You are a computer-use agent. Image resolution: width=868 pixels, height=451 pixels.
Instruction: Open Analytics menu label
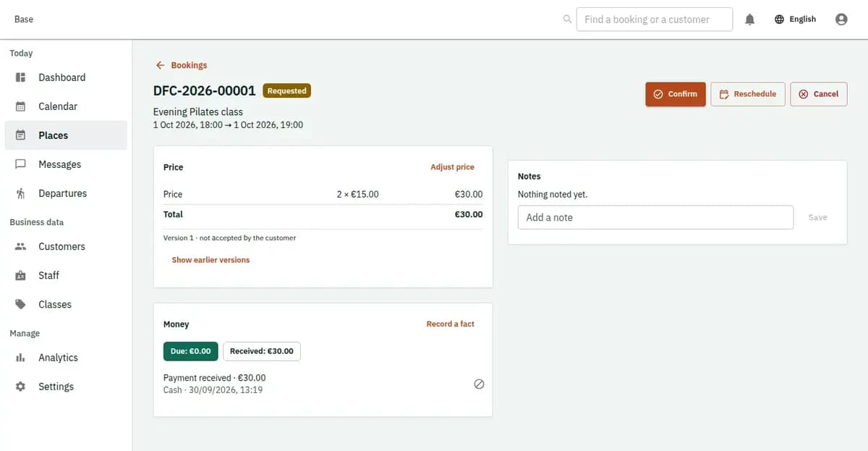point(58,358)
